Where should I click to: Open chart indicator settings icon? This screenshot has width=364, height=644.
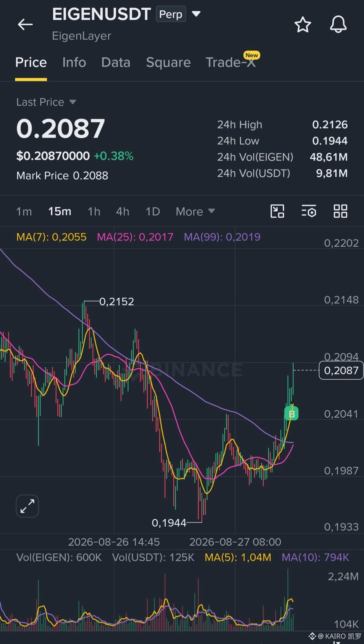tap(309, 211)
